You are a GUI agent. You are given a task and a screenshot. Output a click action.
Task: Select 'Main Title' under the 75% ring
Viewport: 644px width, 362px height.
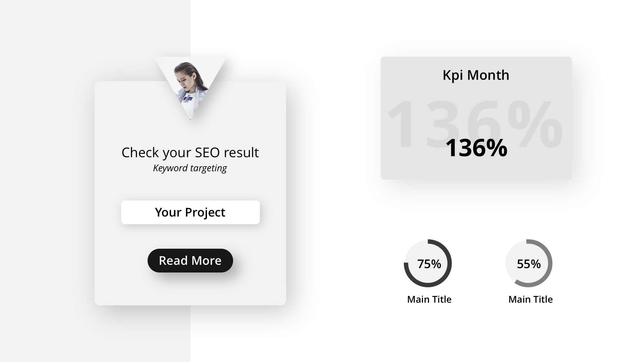pyautogui.click(x=429, y=299)
